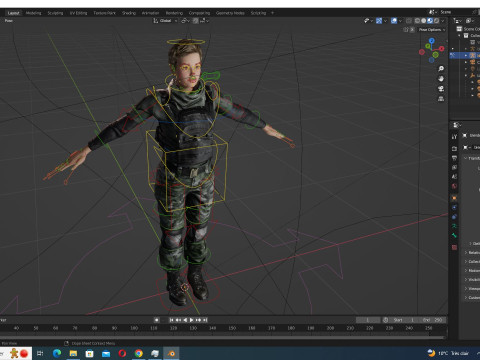Toggle viewport gizmos display

coord(379,21)
